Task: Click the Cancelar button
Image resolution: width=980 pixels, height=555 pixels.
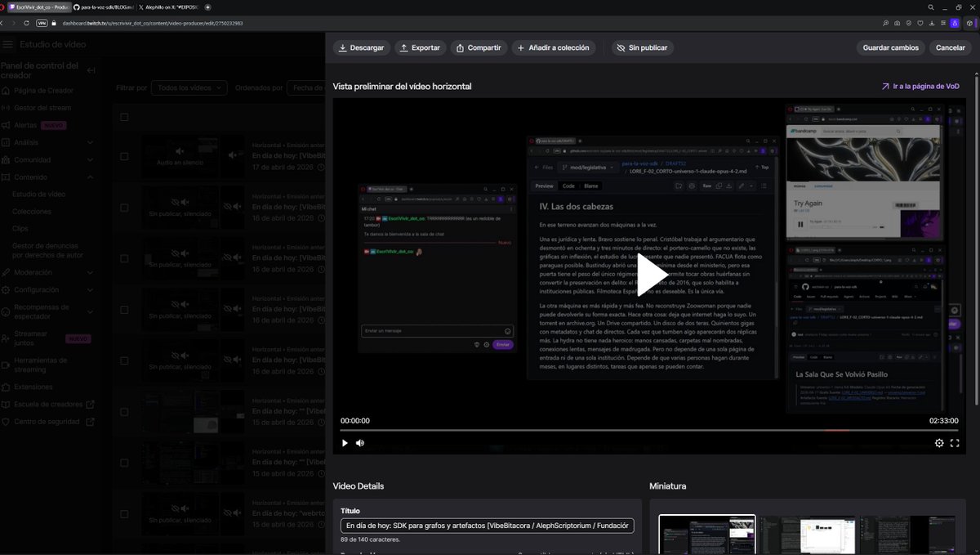Action: click(x=950, y=47)
